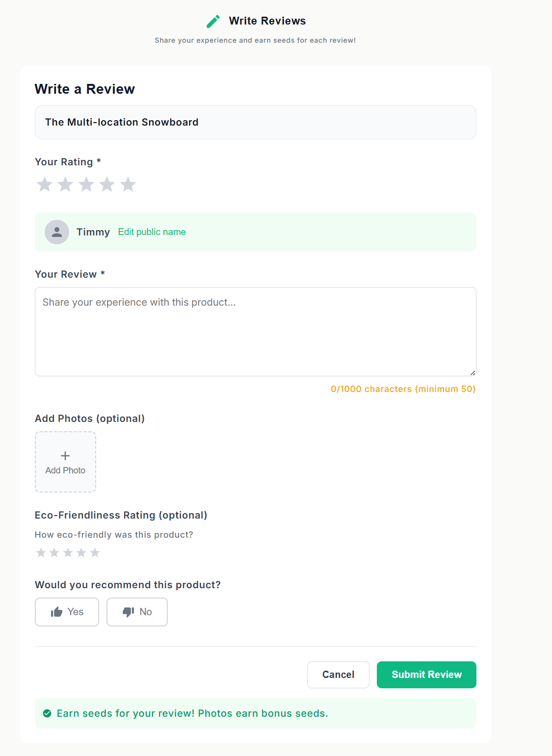Select Yes to recommend this product

click(x=67, y=612)
